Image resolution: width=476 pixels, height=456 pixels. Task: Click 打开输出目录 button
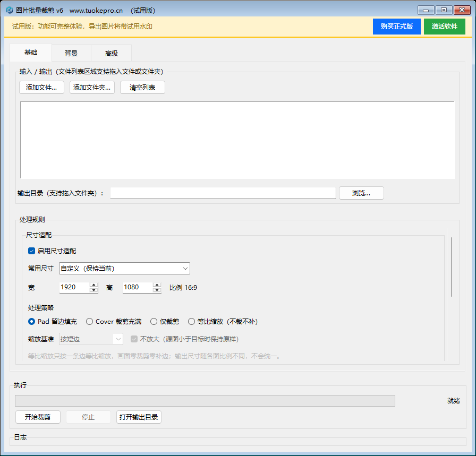(x=139, y=417)
